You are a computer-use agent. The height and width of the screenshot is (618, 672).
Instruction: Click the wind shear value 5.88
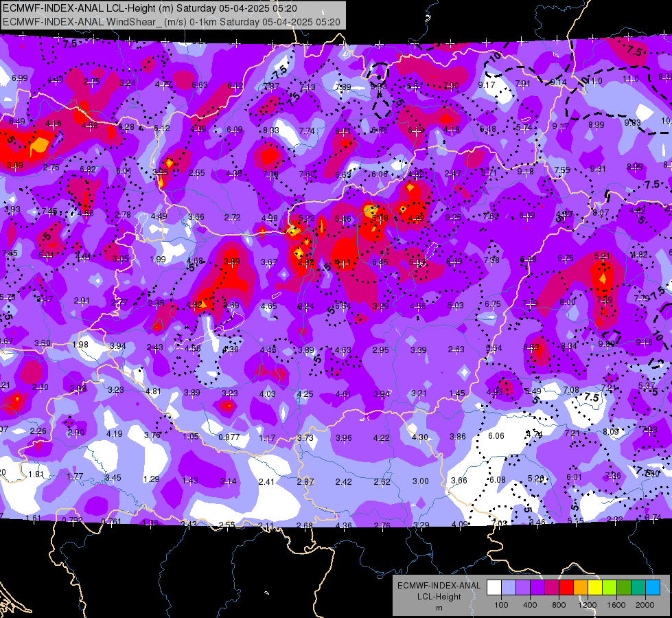tap(528, 260)
